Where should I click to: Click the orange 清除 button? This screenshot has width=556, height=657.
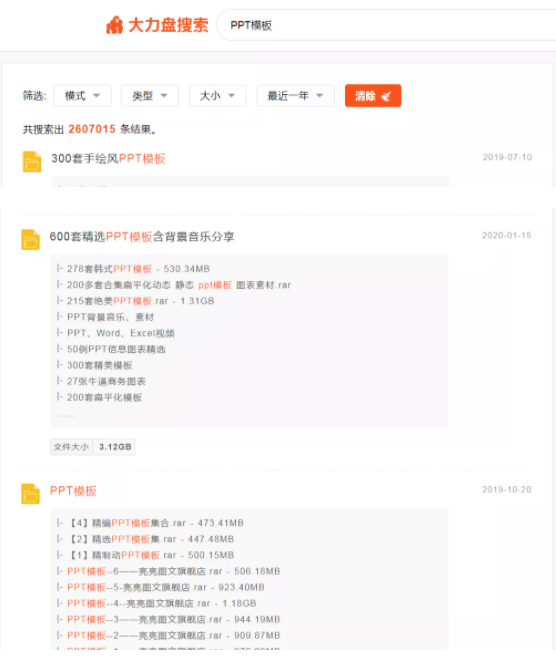pos(373,96)
